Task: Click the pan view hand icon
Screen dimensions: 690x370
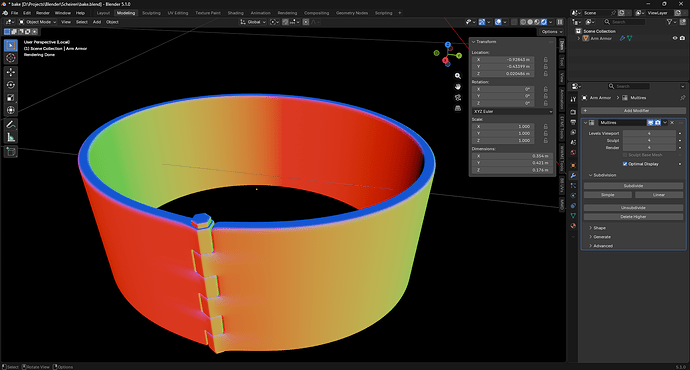Action: (458, 87)
